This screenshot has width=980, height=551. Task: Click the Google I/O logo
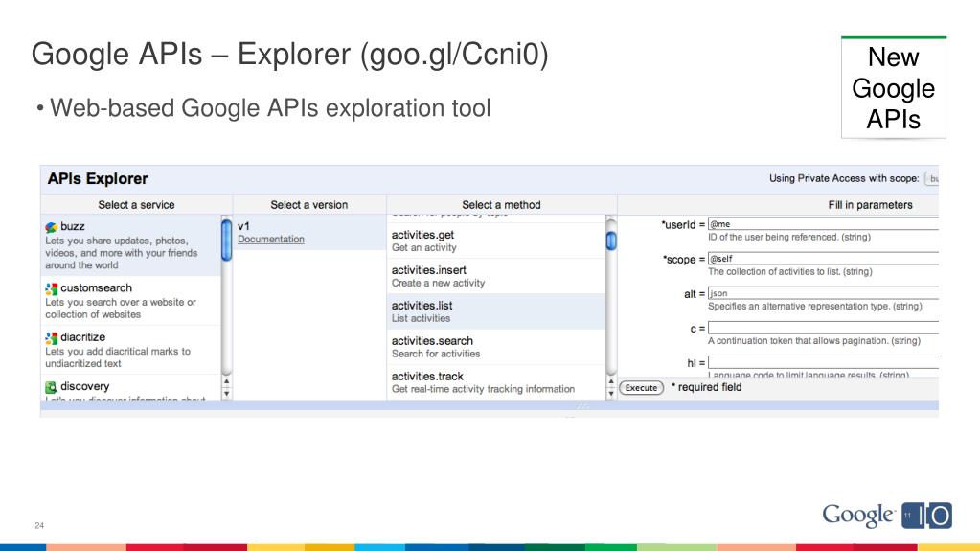click(887, 516)
